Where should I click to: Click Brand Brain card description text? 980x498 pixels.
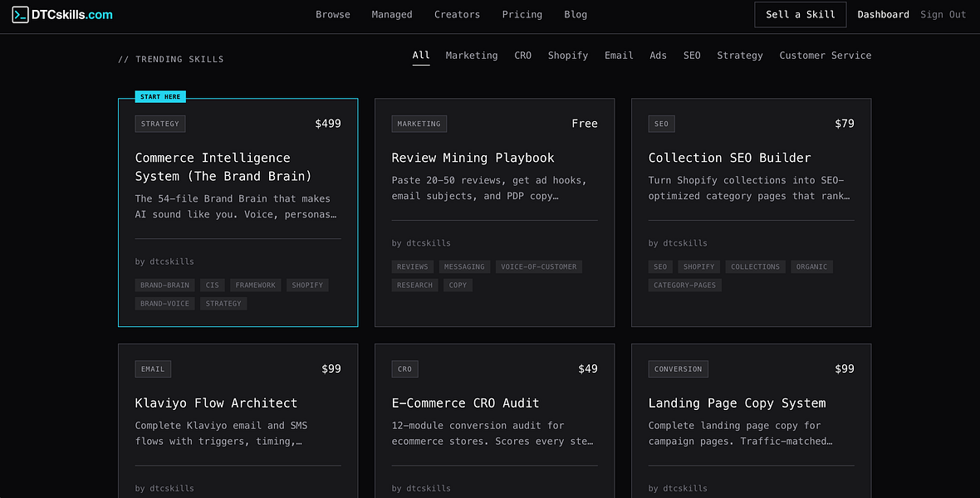(236, 207)
